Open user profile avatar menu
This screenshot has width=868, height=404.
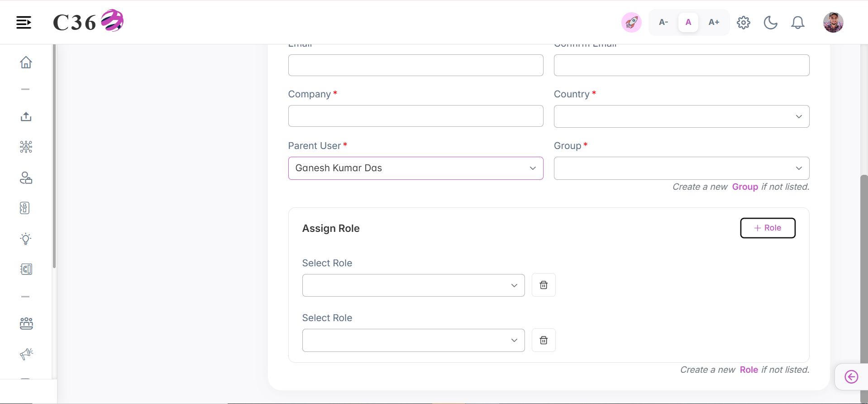point(833,22)
